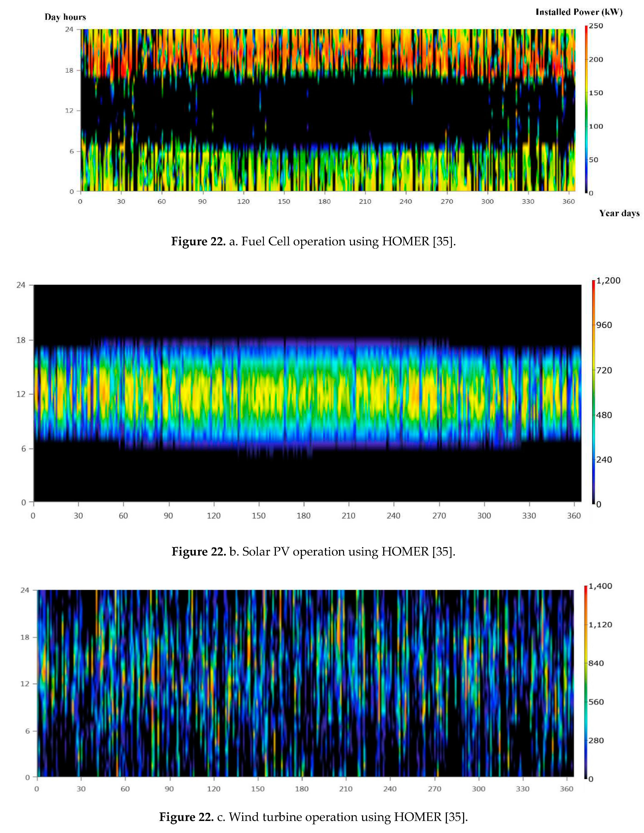This screenshot has width=644, height=833.
Task: Click the 'Day hours' axis title
Action: tap(65, 17)
